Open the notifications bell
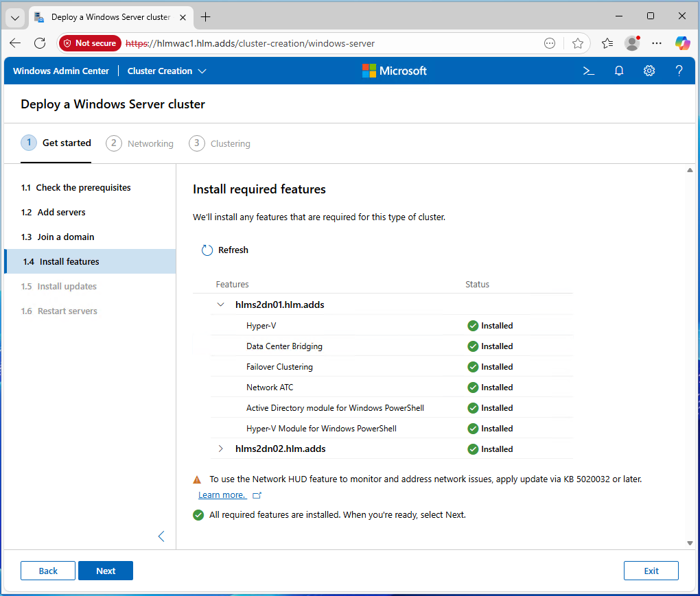This screenshot has height=596, width=700. (618, 71)
